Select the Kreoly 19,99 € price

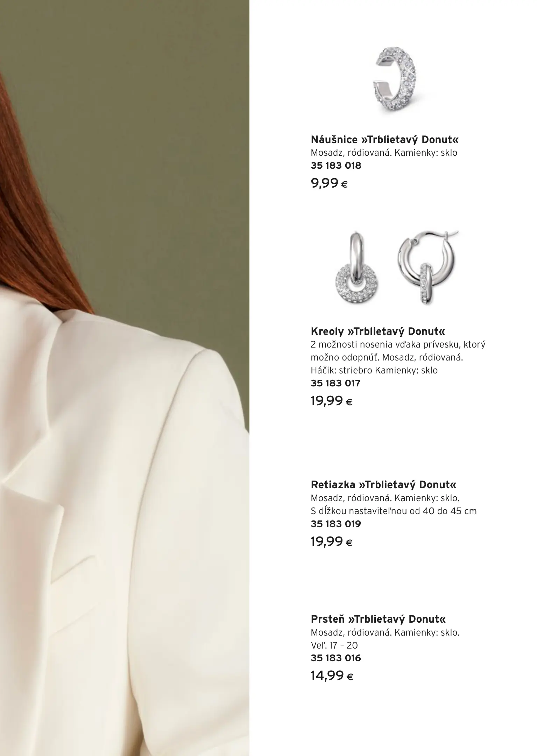332,401
